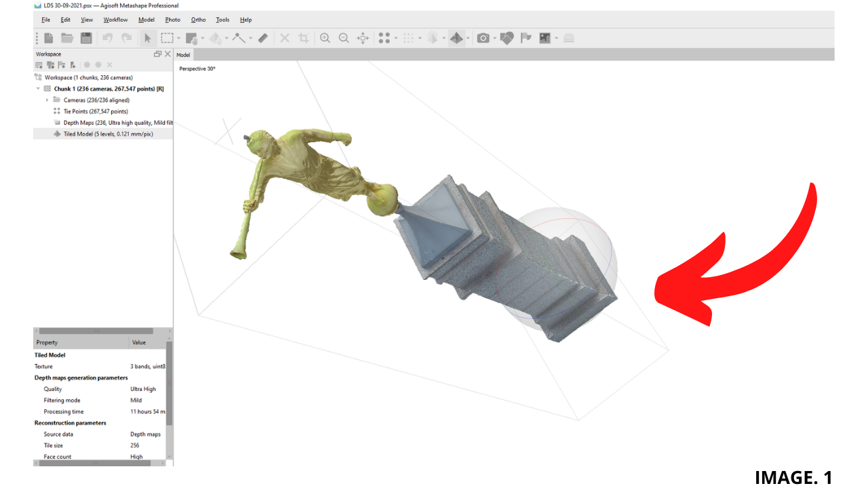Viewport: 868px width, 488px height.
Task: Click the Redo arrow icon
Action: point(126,38)
